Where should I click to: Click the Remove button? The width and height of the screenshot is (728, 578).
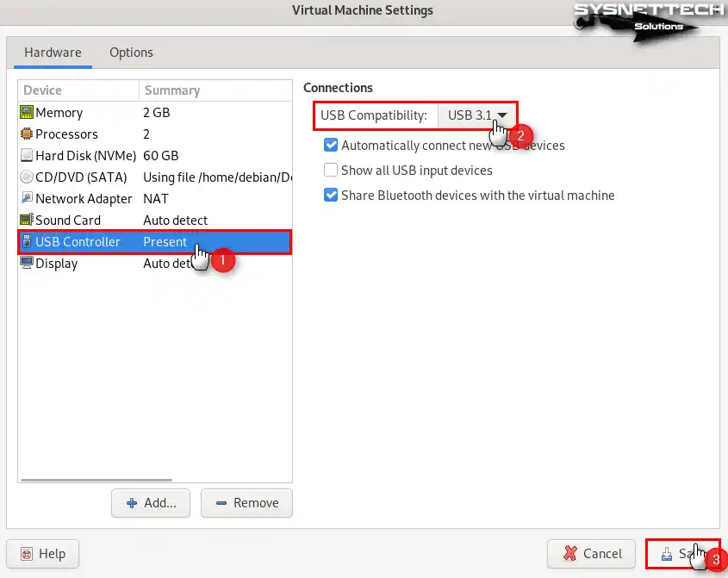click(246, 503)
